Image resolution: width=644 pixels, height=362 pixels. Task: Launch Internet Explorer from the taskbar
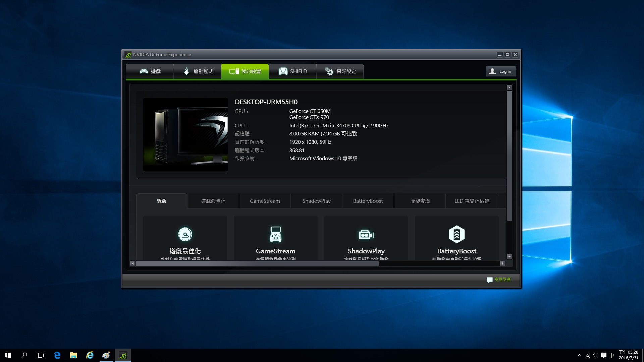[90, 355]
